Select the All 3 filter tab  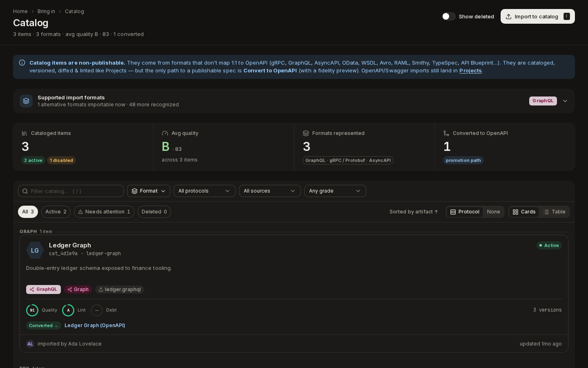pos(28,212)
